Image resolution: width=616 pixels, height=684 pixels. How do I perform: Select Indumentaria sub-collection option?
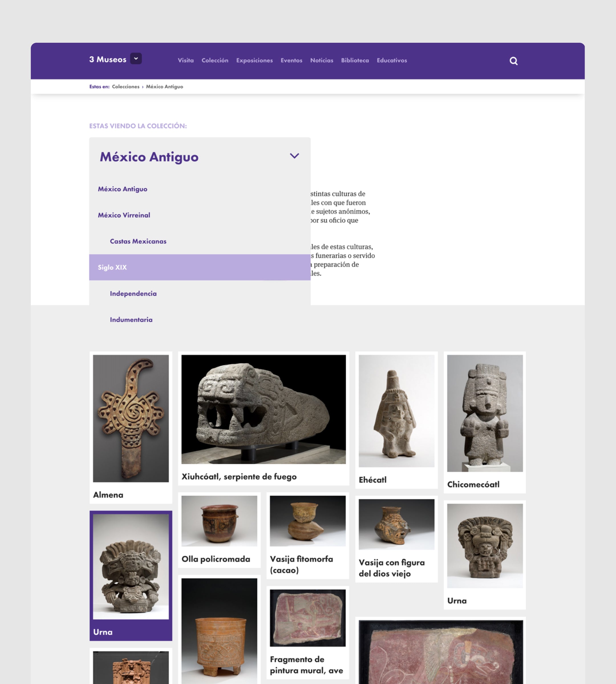click(131, 320)
